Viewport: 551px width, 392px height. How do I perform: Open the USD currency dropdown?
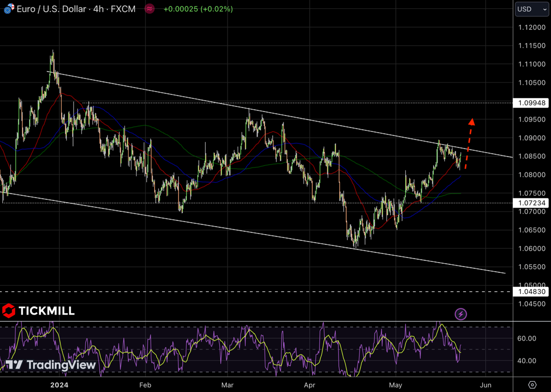pos(532,9)
